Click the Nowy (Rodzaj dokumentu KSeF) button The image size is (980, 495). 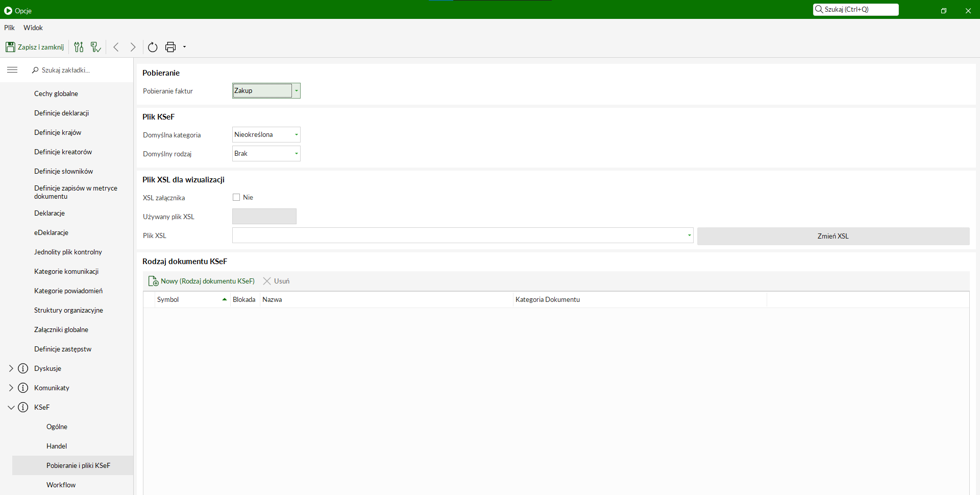click(202, 281)
